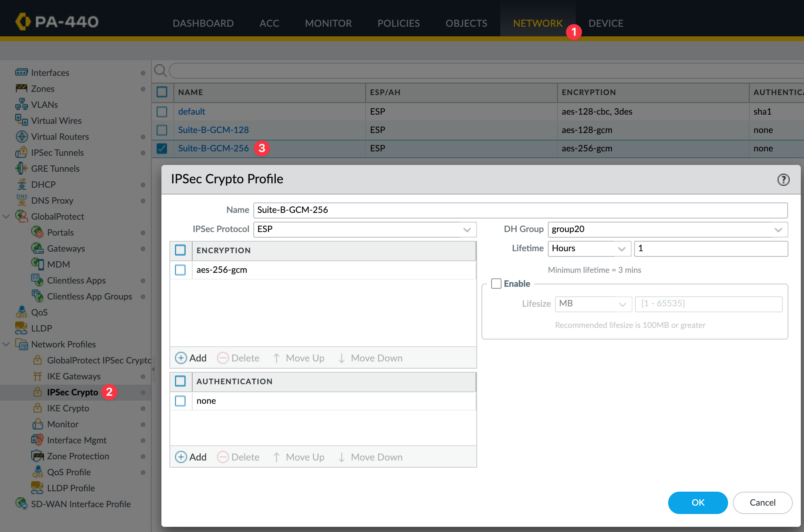Click the GRE Tunnels sidebar icon
The height and width of the screenshot is (532, 804).
tap(22, 169)
